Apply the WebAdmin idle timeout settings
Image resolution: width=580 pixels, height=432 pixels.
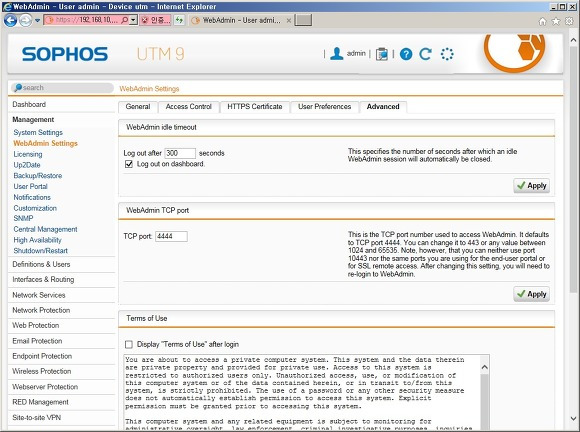(532, 186)
